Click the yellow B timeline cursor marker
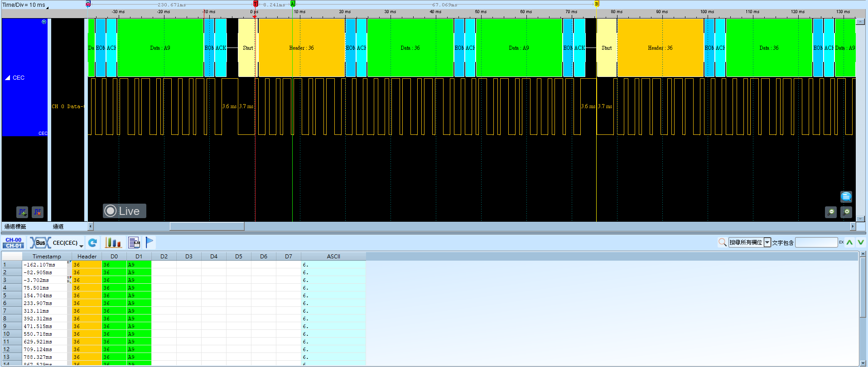Screen dimensions: 868x367 tap(597, 4)
